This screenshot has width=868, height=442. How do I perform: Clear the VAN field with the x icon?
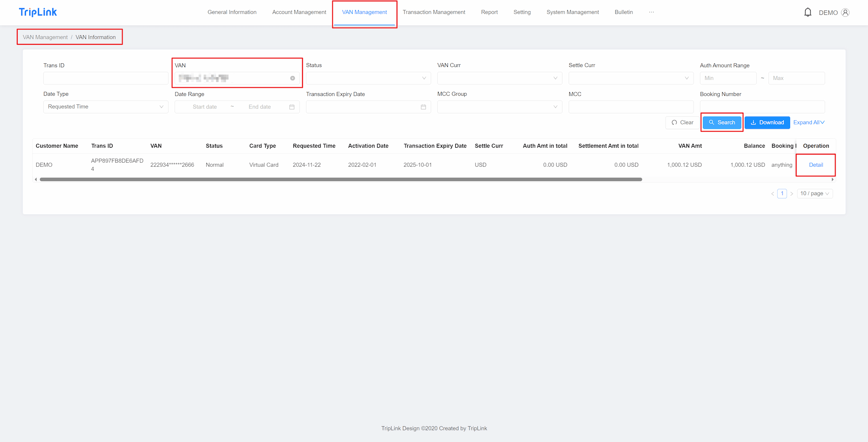pyautogui.click(x=292, y=78)
